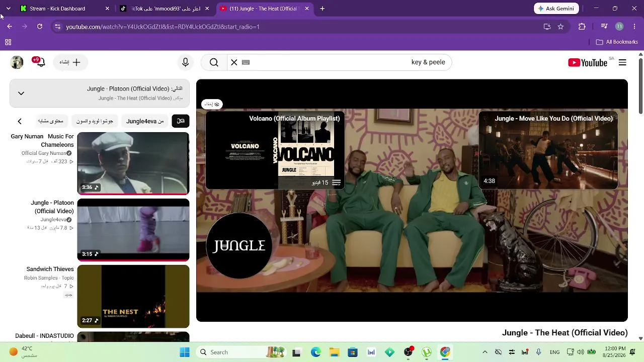This screenshot has height=362, width=644.
Task: Open Chrome extensions puzzle icon
Action: click(582, 27)
